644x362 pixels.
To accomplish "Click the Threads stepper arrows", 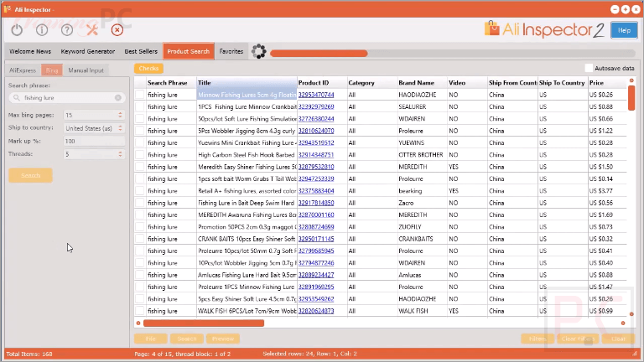I will pos(120,154).
